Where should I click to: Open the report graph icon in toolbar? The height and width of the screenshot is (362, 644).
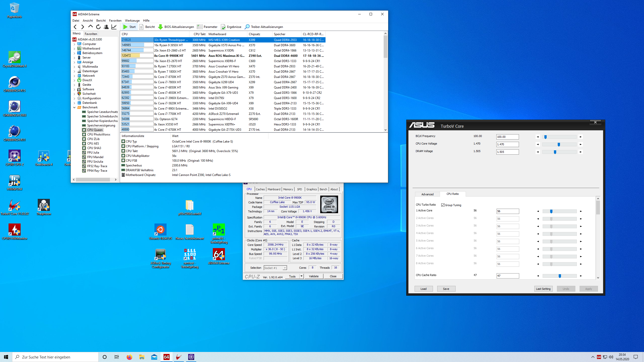(114, 27)
